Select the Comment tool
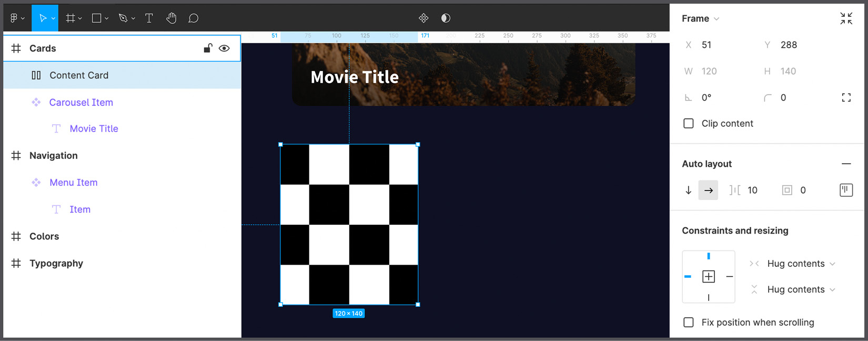The width and height of the screenshot is (868, 341). 193,18
